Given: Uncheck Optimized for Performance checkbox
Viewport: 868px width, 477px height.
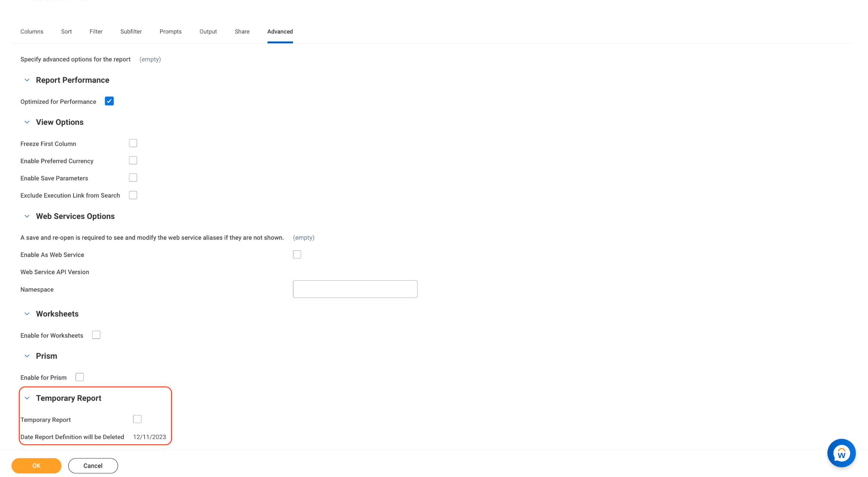Looking at the screenshot, I should click(109, 101).
